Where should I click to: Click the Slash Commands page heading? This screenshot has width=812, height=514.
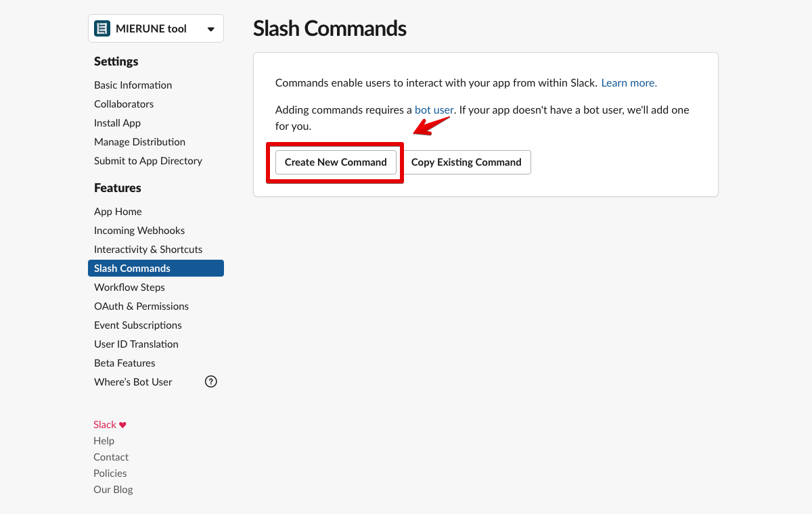tap(330, 28)
